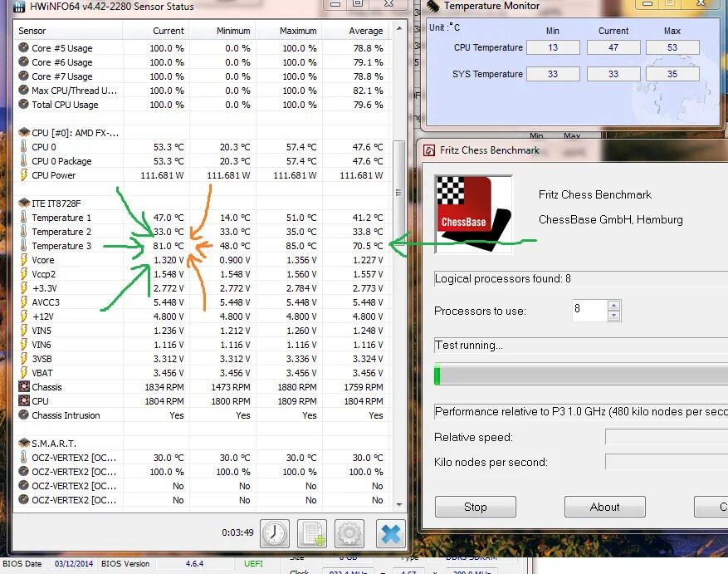Click Temperature 3 current value 81.0 °C
Image resolution: width=728 pixels, height=574 pixels.
coord(168,245)
